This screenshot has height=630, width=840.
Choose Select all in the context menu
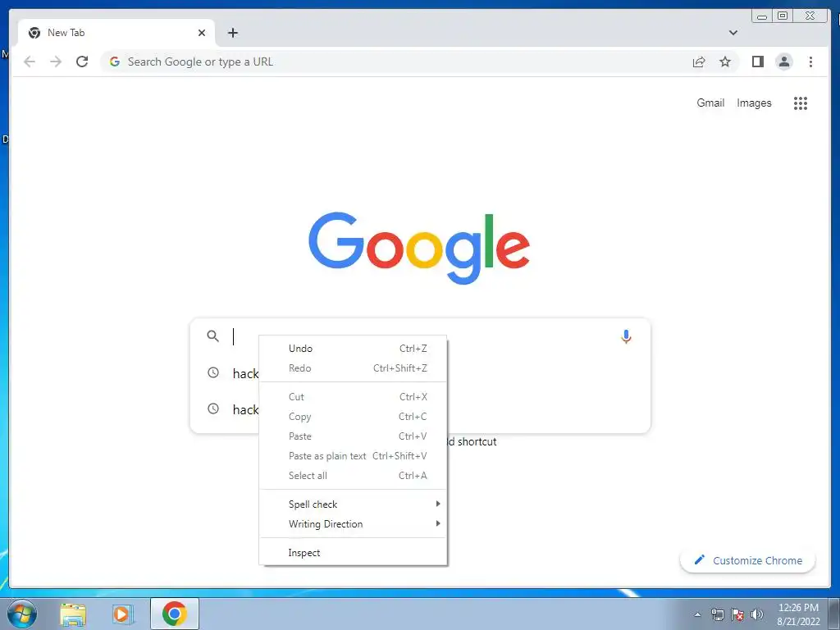click(353, 476)
